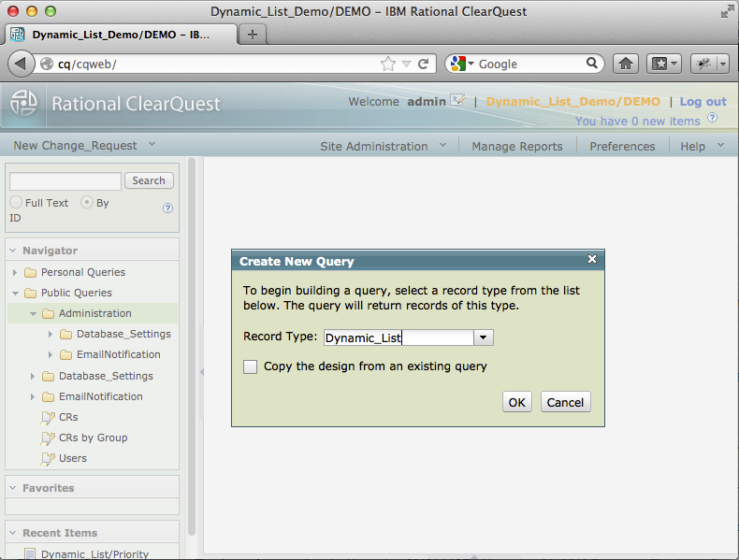Click the Dynamic_List_Demo/DEMO database link
The image size is (739, 560).
tap(573, 102)
